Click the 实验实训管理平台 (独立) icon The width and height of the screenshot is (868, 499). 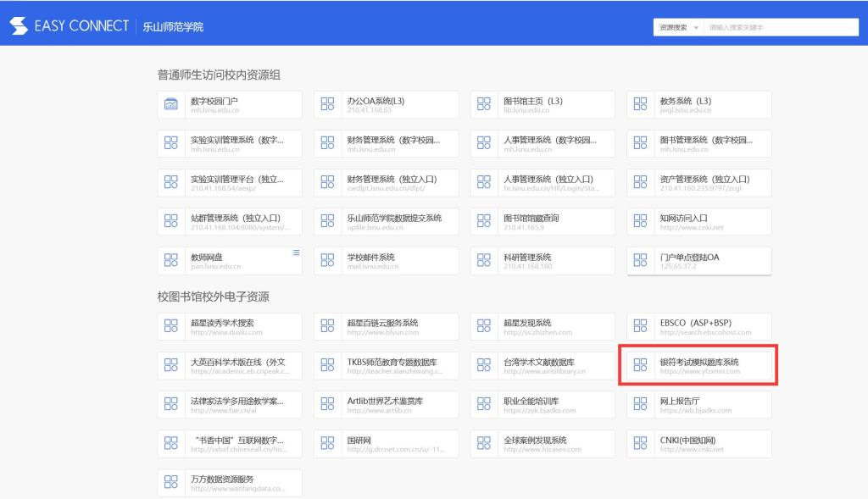click(x=171, y=182)
